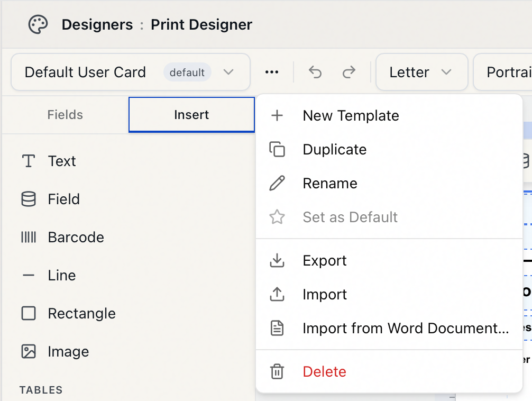Select Rename in the menu
The width and height of the screenshot is (532, 401).
[x=389, y=184]
